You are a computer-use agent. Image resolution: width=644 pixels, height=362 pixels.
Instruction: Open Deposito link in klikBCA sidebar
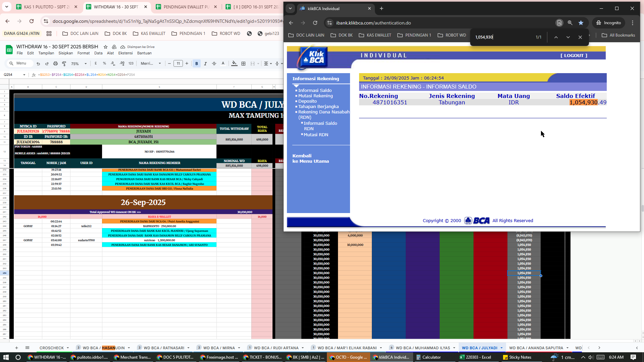click(307, 101)
